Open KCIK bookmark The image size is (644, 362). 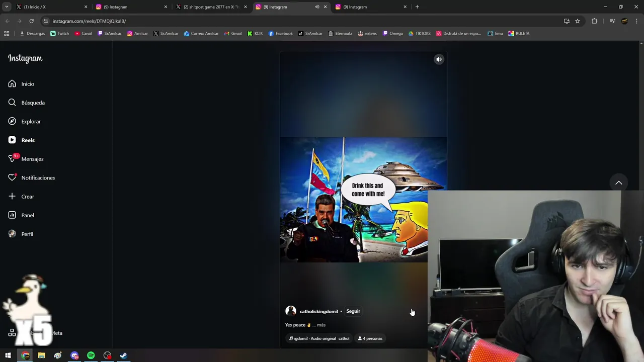click(255, 34)
